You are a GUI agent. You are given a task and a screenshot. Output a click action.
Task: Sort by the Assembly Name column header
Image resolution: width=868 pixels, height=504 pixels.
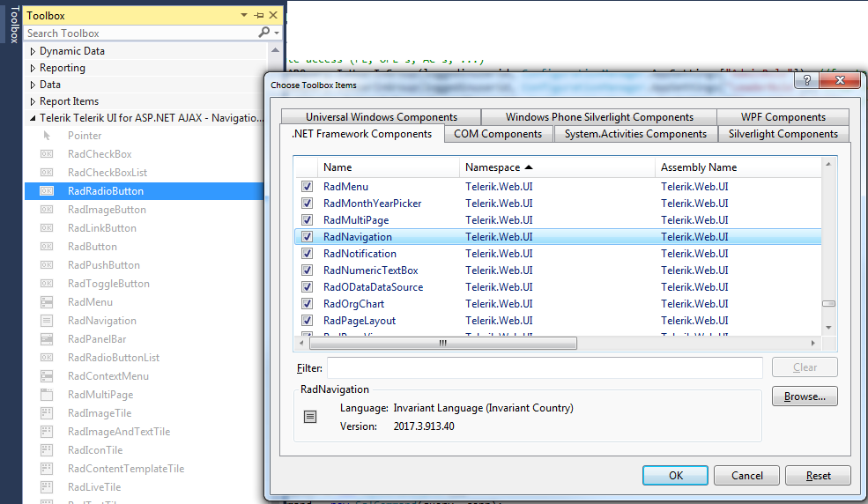pos(738,167)
